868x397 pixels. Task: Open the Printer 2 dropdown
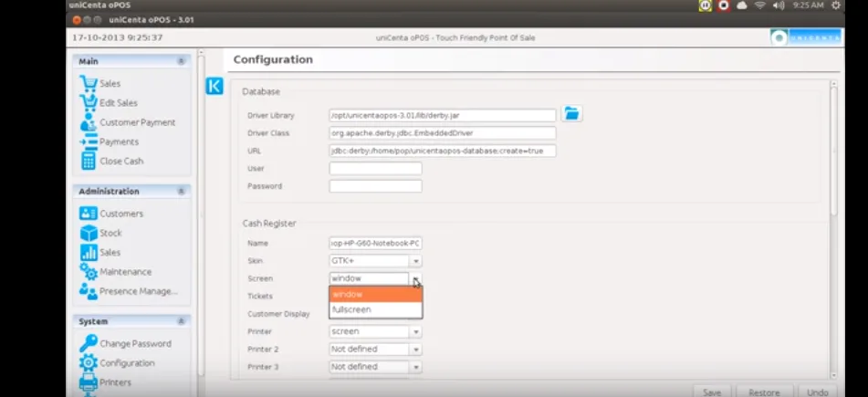[x=376, y=350]
